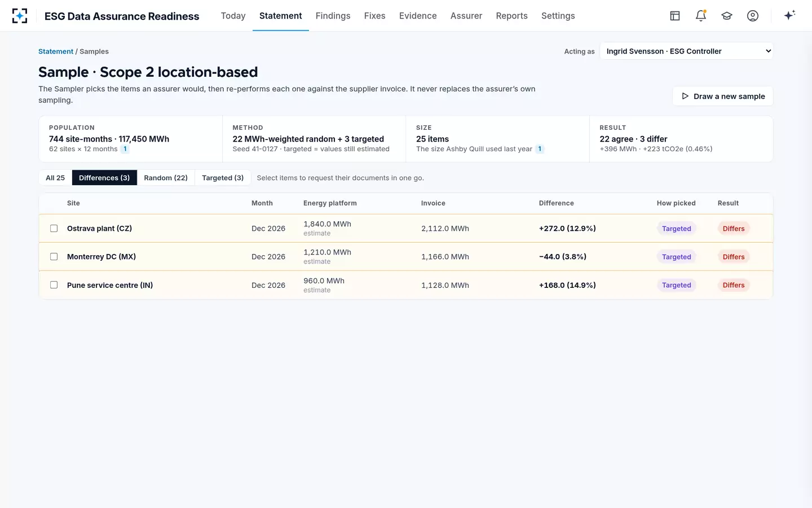Click the Site column header
Viewport: 812px width, 508px height.
coord(73,203)
